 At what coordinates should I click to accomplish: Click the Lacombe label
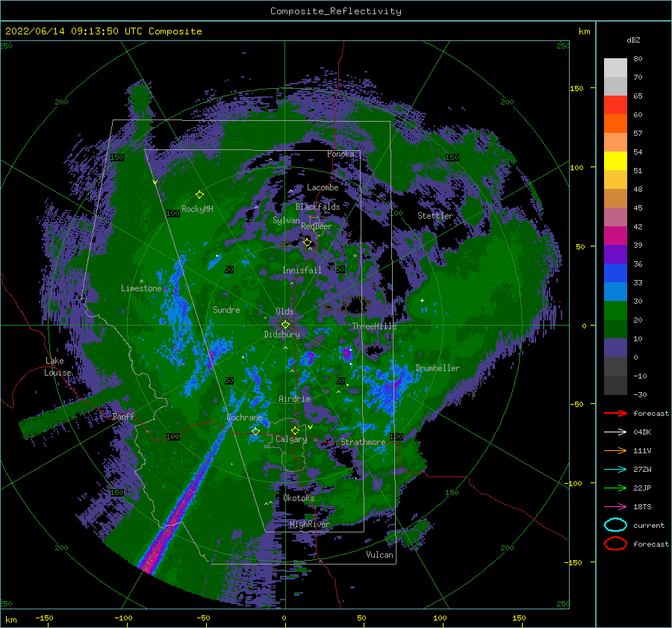pos(323,187)
